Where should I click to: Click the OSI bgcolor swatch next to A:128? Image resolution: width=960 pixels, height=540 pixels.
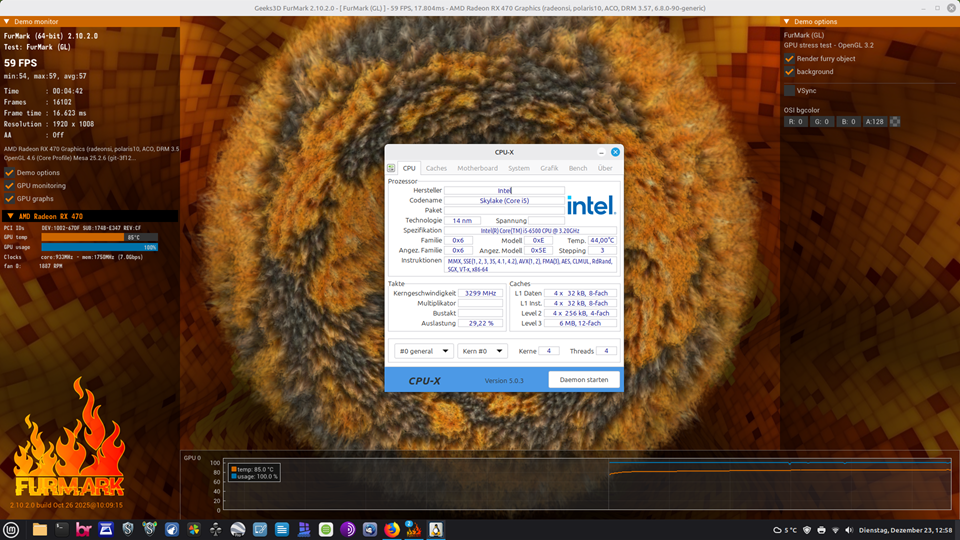click(895, 122)
